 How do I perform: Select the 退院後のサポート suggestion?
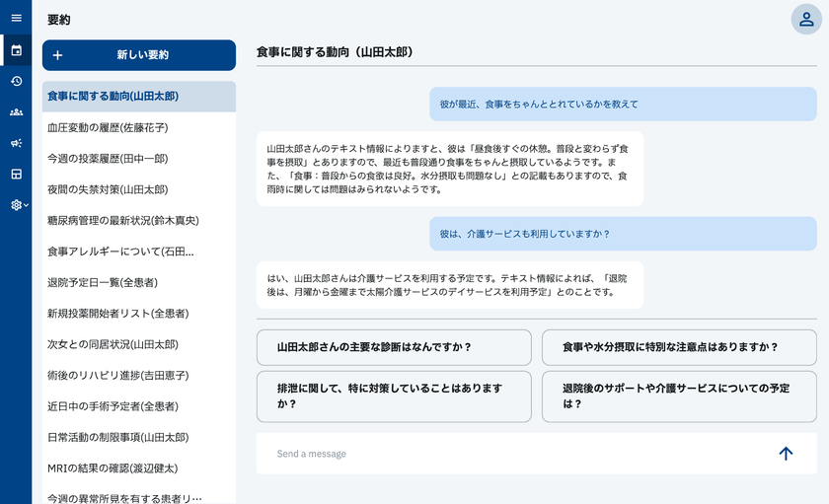(679, 396)
